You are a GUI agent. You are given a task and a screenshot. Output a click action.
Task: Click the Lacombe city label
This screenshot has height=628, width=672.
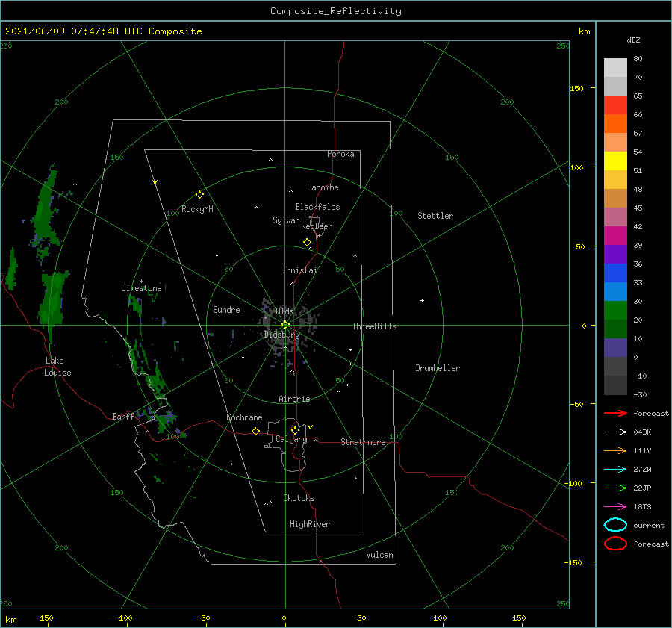click(x=323, y=187)
